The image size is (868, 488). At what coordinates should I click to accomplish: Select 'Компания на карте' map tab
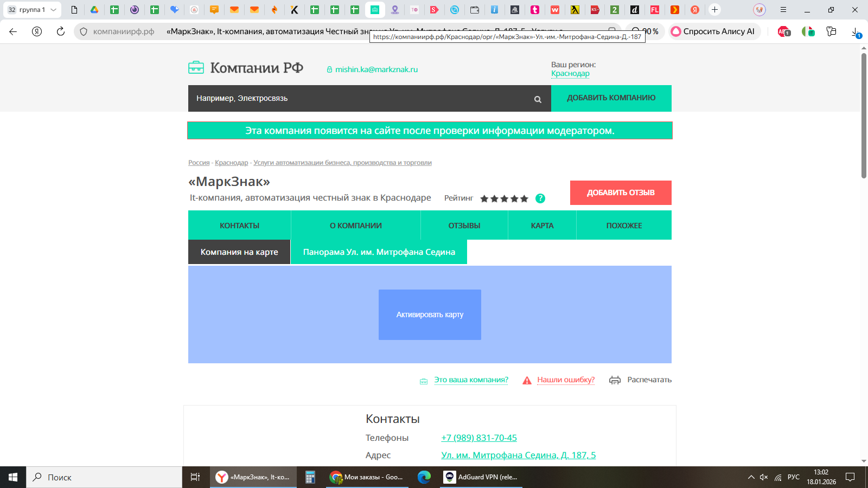pos(239,252)
